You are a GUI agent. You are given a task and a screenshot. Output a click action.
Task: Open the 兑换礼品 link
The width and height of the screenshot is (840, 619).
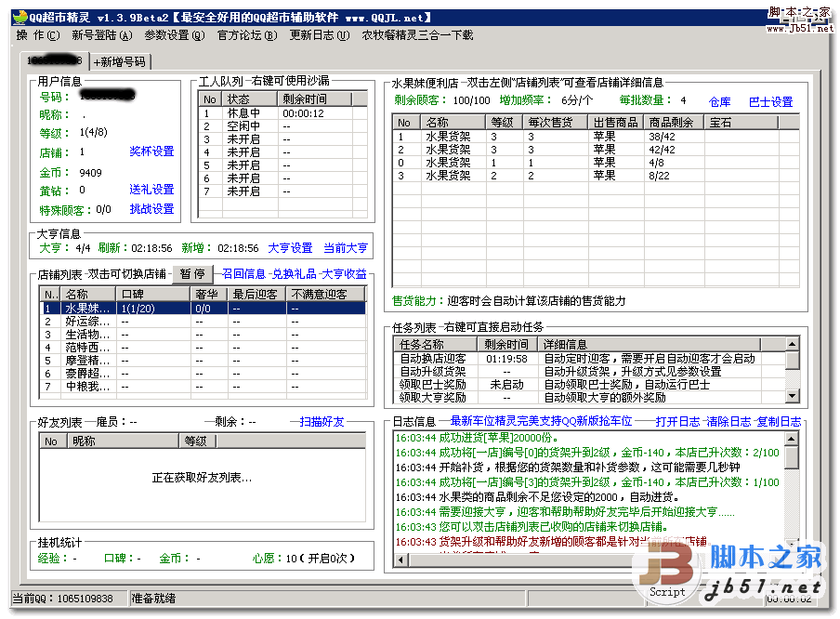[295, 274]
